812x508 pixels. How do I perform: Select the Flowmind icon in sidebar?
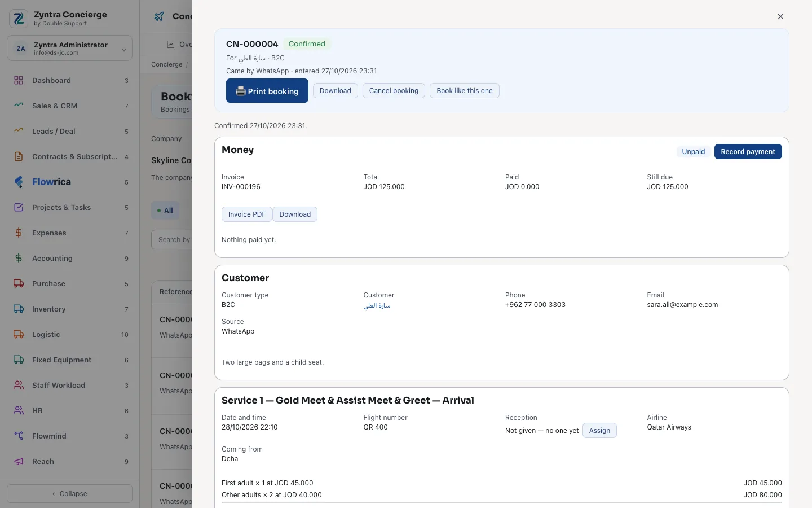pos(19,436)
